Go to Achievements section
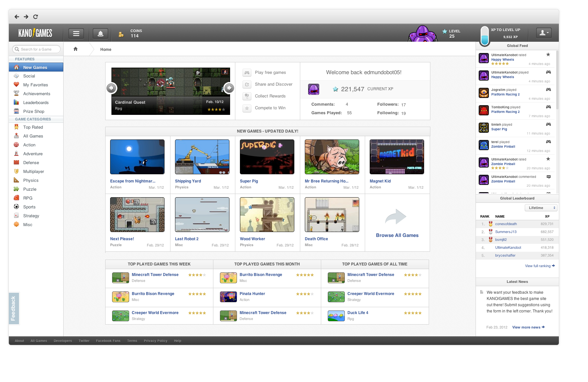 coord(36,94)
